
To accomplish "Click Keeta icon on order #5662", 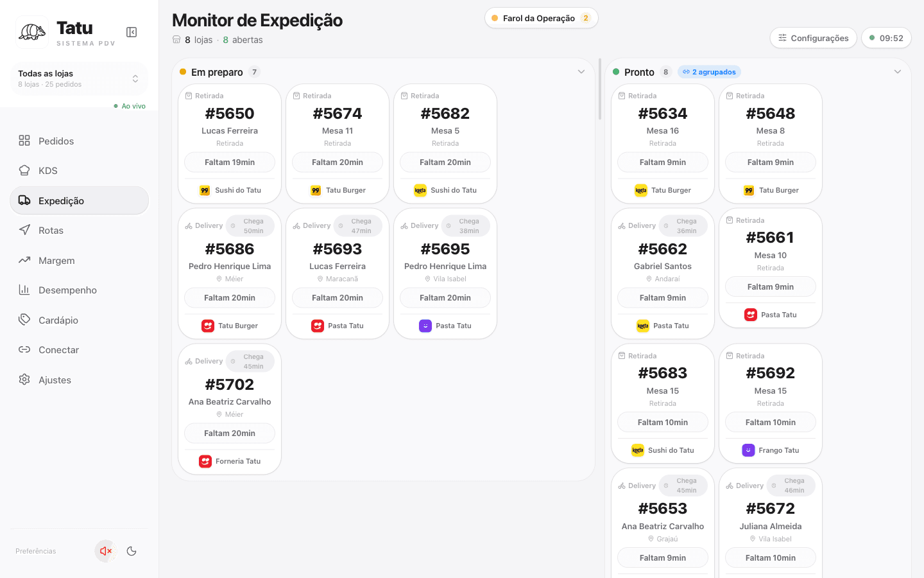I will pyautogui.click(x=643, y=326).
